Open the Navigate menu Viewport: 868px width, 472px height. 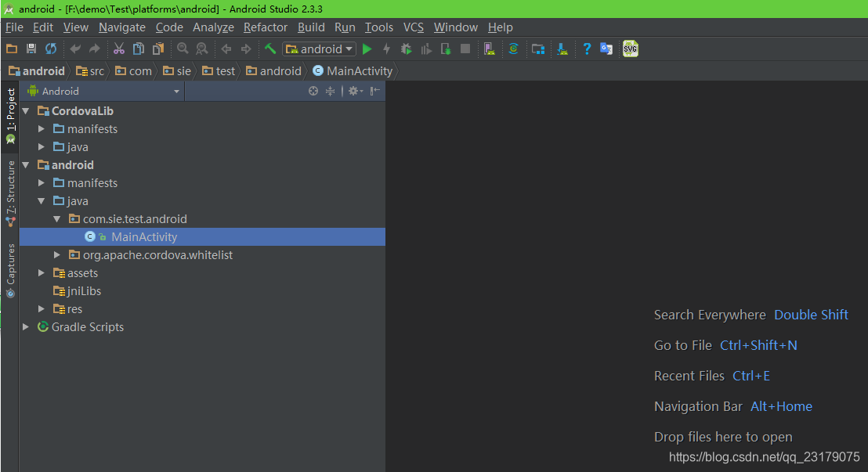tap(122, 27)
